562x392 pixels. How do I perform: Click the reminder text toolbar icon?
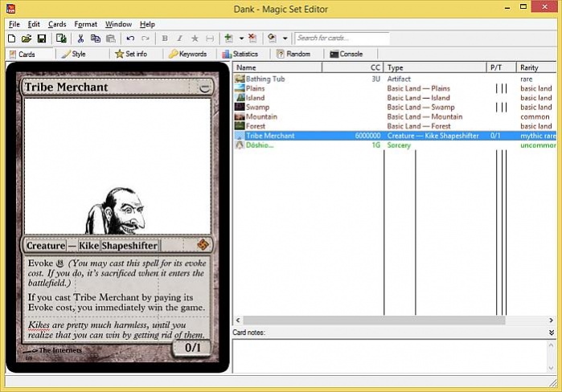point(210,39)
